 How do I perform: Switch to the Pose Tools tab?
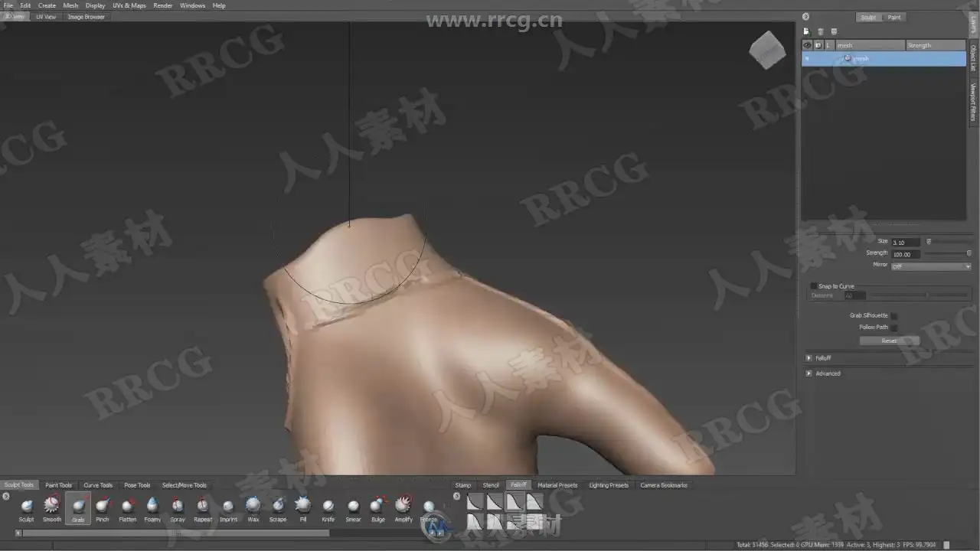point(138,485)
